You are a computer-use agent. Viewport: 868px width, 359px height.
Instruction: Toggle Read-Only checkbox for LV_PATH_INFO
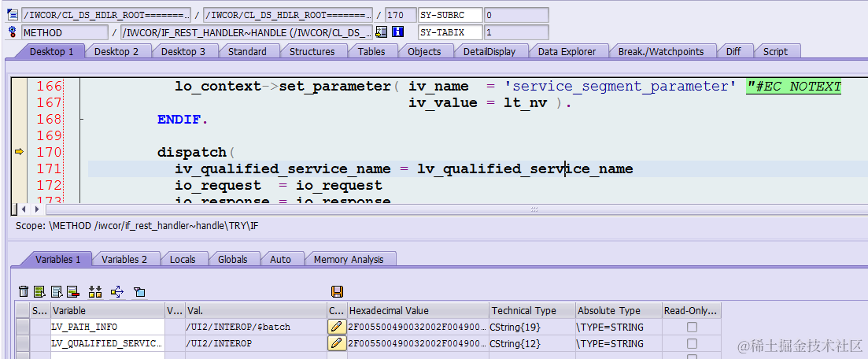click(692, 327)
